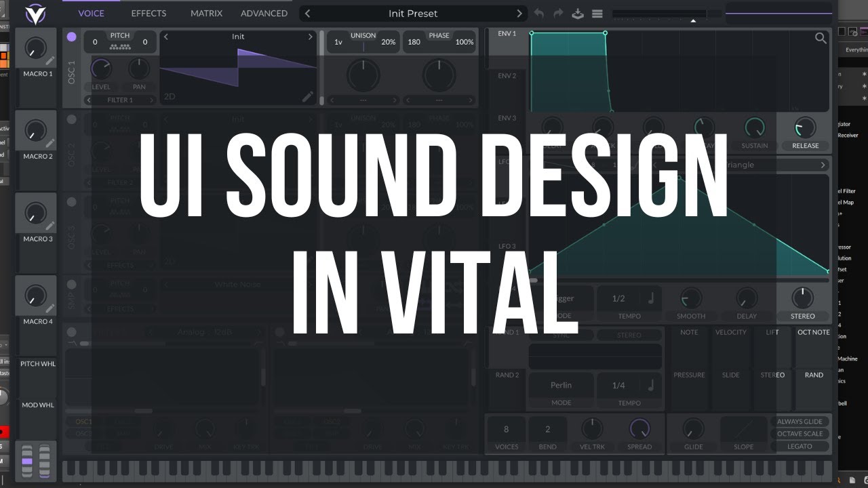This screenshot has width=868, height=488.
Task: Select the next OSC 1 wavetable arrow
Action: [x=311, y=37]
